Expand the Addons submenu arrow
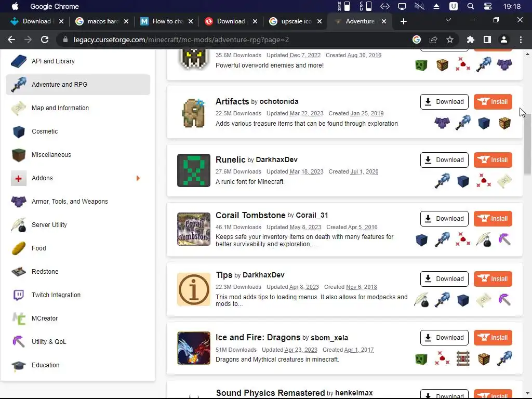Screen dimensions: 532x399 pyautogui.click(x=138, y=178)
